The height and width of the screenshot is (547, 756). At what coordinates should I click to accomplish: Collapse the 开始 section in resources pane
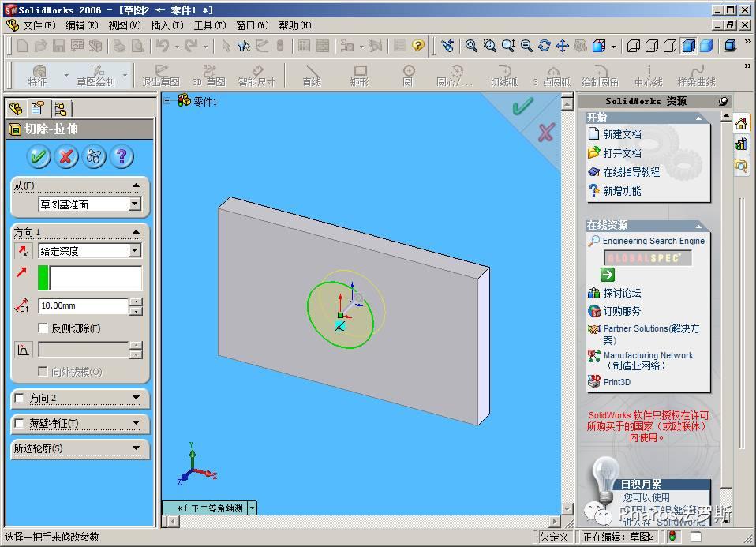[x=698, y=117]
